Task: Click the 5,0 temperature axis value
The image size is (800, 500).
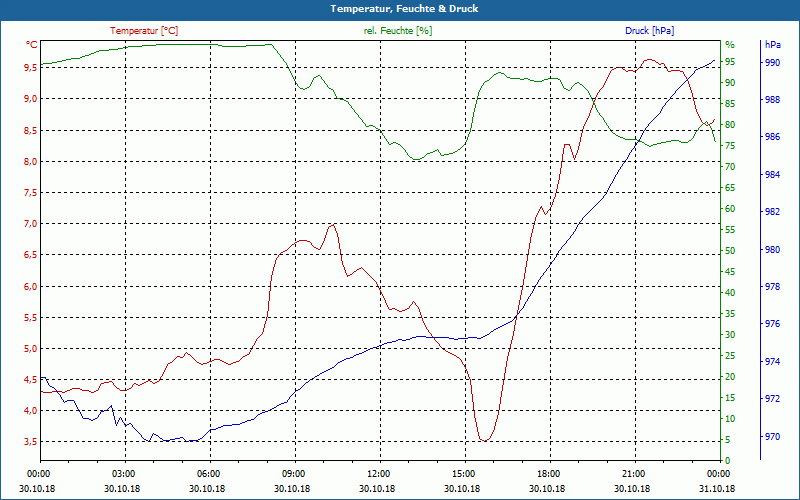Action: click(30, 349)
